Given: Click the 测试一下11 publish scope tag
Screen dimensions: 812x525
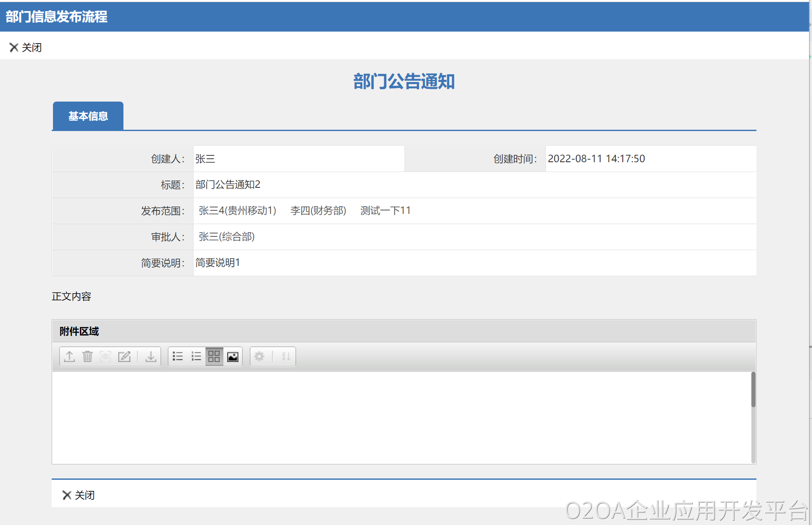Looking at the screenshot, I should pos(385,211).
